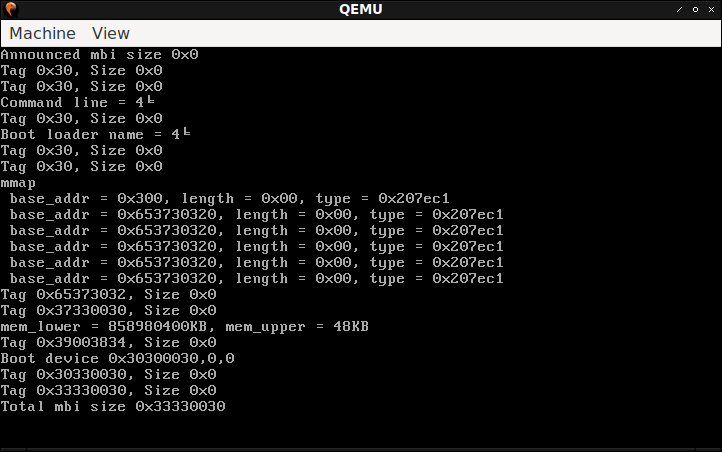Image resolution: width=722 pixels, height=452 pixels.
Task: Click the 'Command line = 4' output line
Action: tap(77, 102)
